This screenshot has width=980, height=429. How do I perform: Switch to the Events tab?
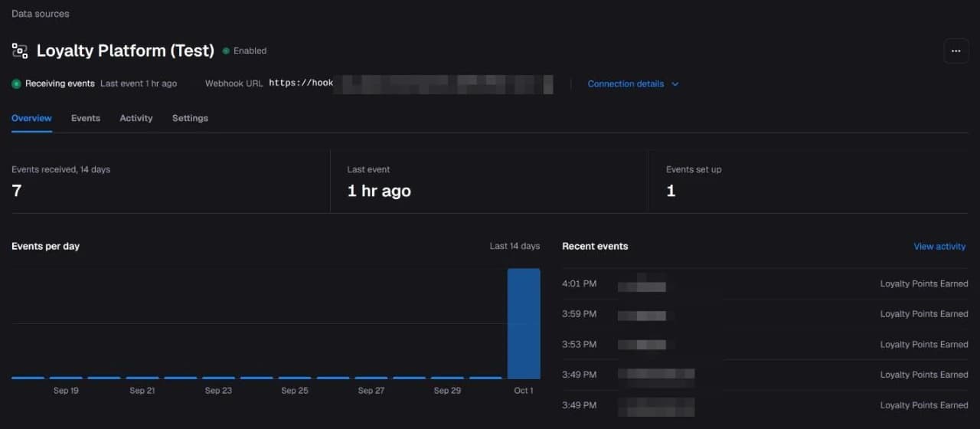click(x=86, y=118)
